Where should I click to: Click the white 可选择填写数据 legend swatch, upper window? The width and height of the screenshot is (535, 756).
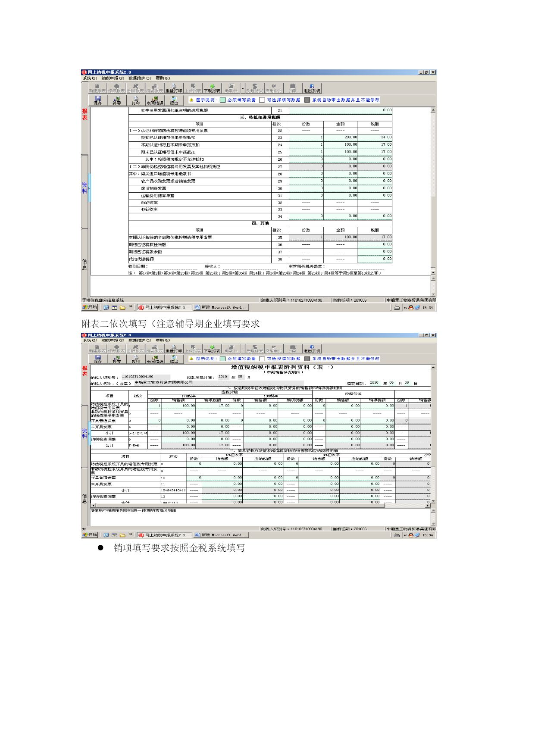pyautogui.click(x=262, y=100)
